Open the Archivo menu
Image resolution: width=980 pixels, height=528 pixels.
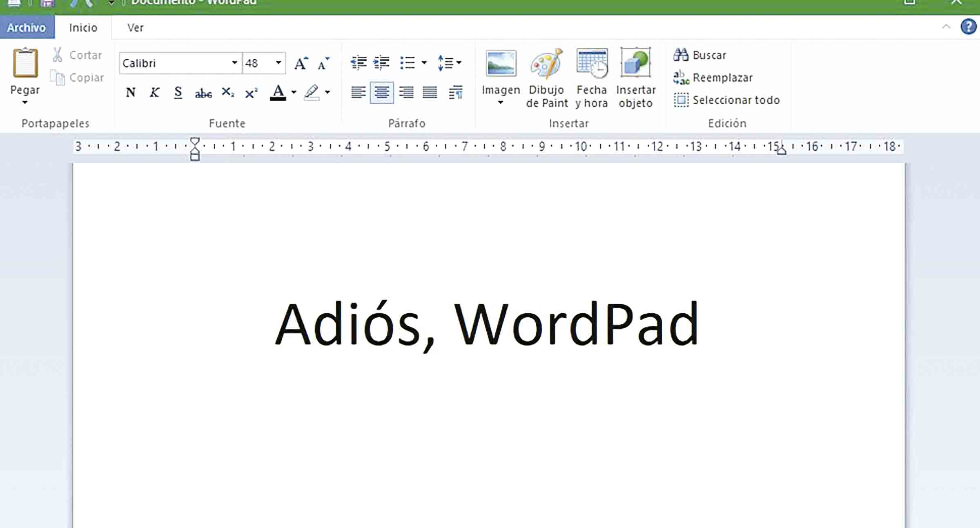(27, 27)
